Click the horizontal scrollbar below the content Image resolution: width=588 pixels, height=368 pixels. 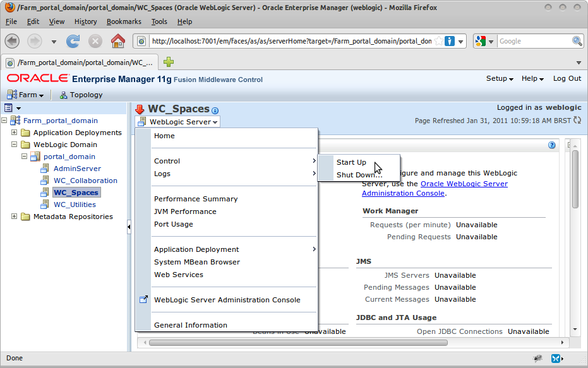[x=298, y=343]
